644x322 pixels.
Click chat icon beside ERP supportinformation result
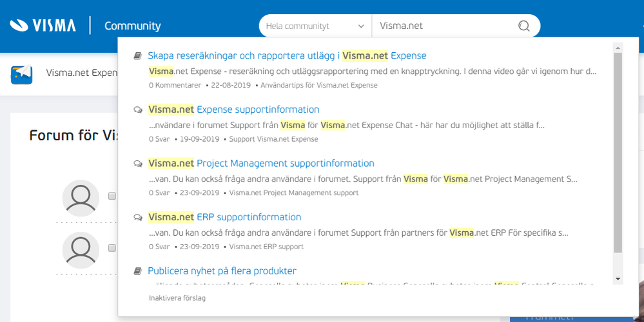coord(137,218)
